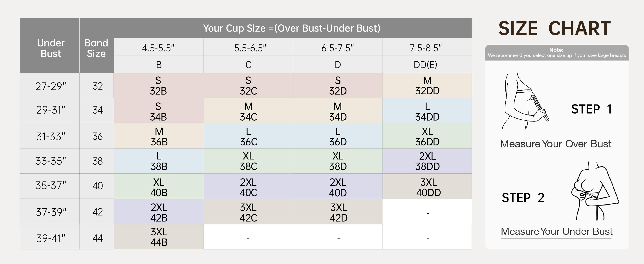Click the 39-41" under bust row label
This screenshot has height=264, width=644.
click(x=51, y=238)
